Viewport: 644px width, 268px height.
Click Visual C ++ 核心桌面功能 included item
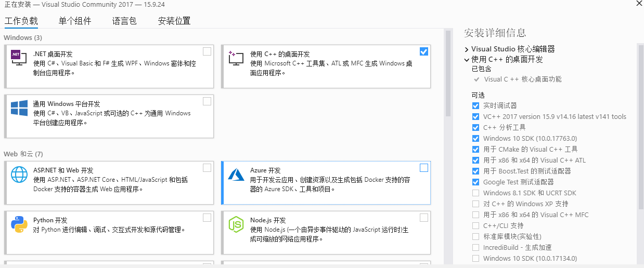coord(523,79)
